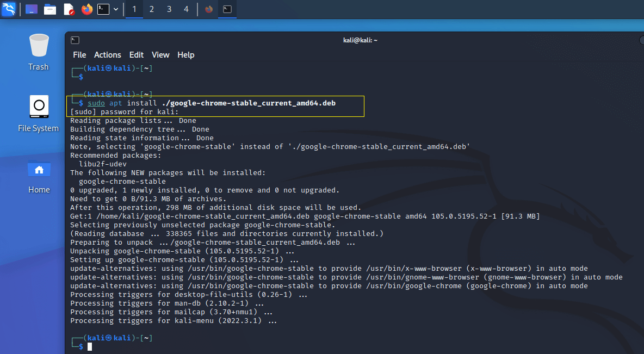Switch to workspace 2

coord(152,9)
